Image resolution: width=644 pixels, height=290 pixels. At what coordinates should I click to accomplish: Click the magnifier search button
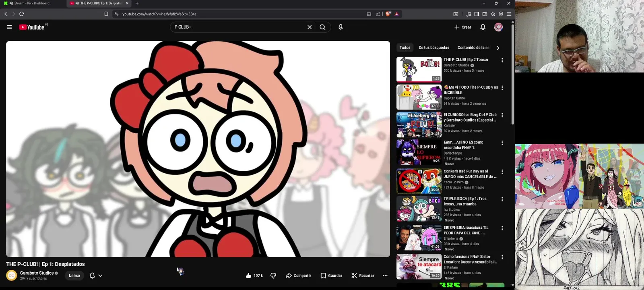[322, 27]
